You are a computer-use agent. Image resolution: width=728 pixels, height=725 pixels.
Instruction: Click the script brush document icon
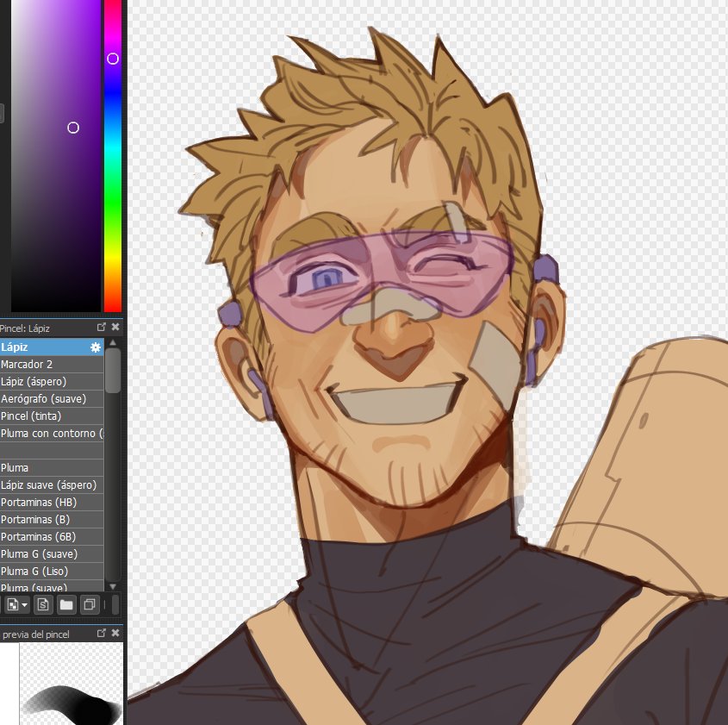(x=43, y=604)
